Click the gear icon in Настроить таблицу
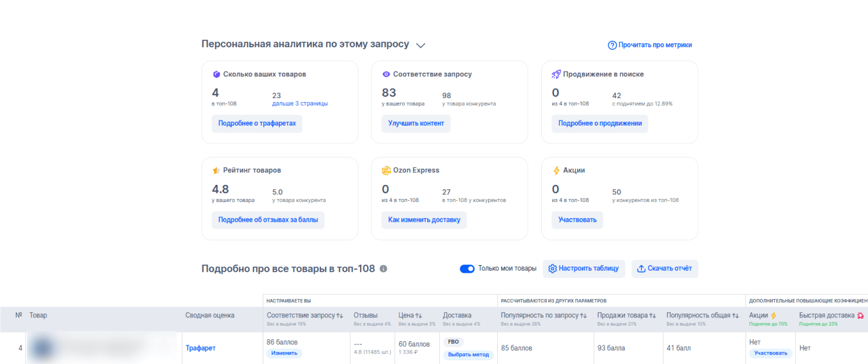The image size is (868, 364). [x=553, y=268]
